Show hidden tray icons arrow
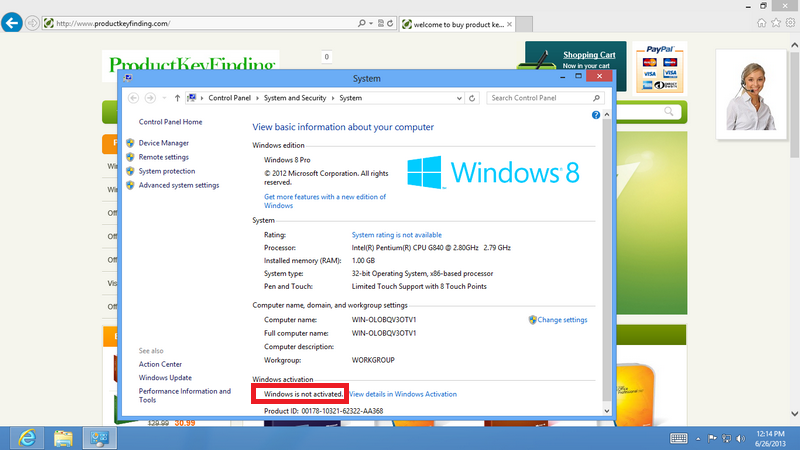This screenshot has height=450, width=800. pos(698,438)
